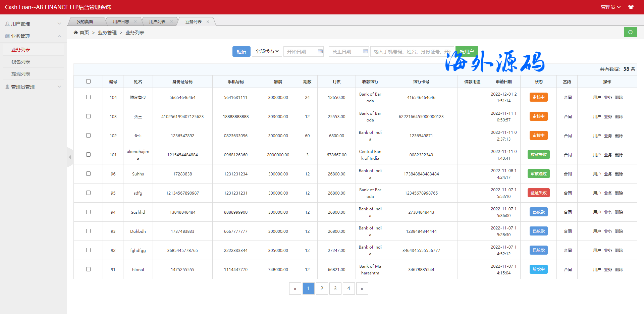
Task: Check the checkbox for row 104
Action: click(x=88, y=97)
